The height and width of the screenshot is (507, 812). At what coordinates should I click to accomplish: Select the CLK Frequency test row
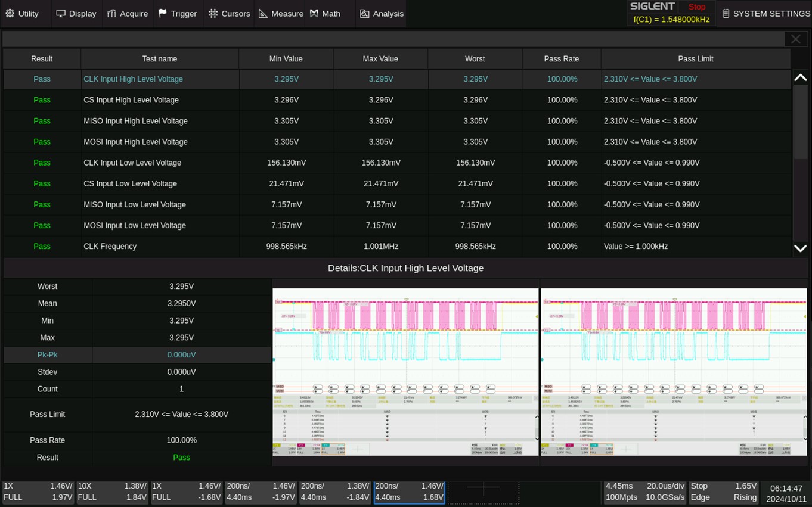[x=110, y=246]
